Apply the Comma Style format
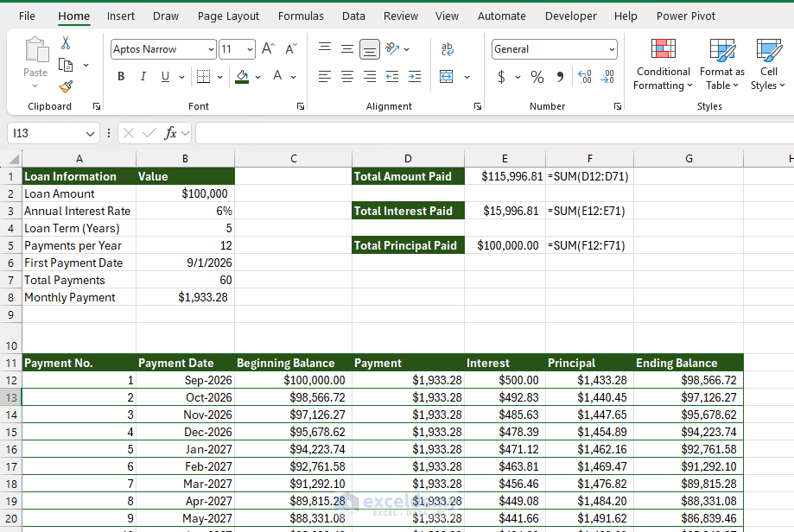Image resolution: width=794 pixels, height=532 pixels. 560,77
